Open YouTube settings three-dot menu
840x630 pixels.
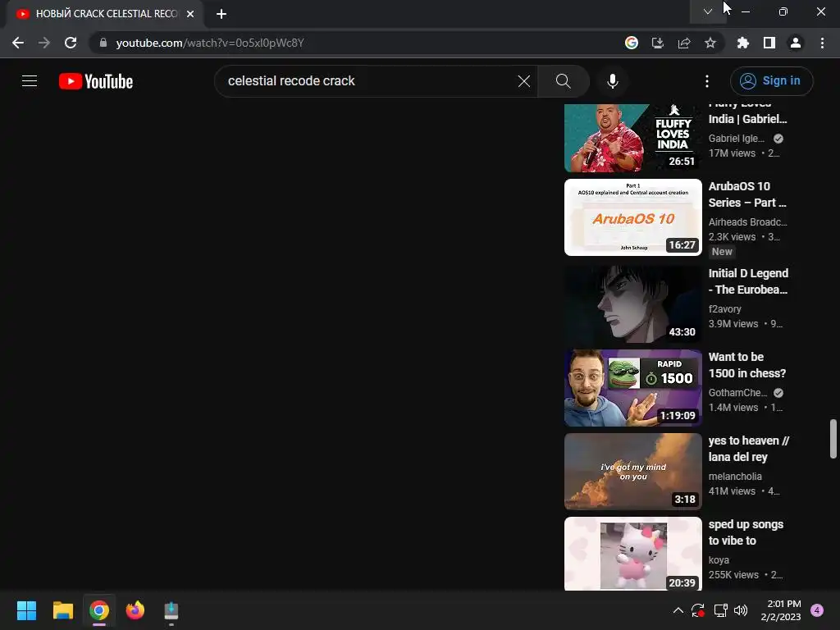click(x=707, y=81)
